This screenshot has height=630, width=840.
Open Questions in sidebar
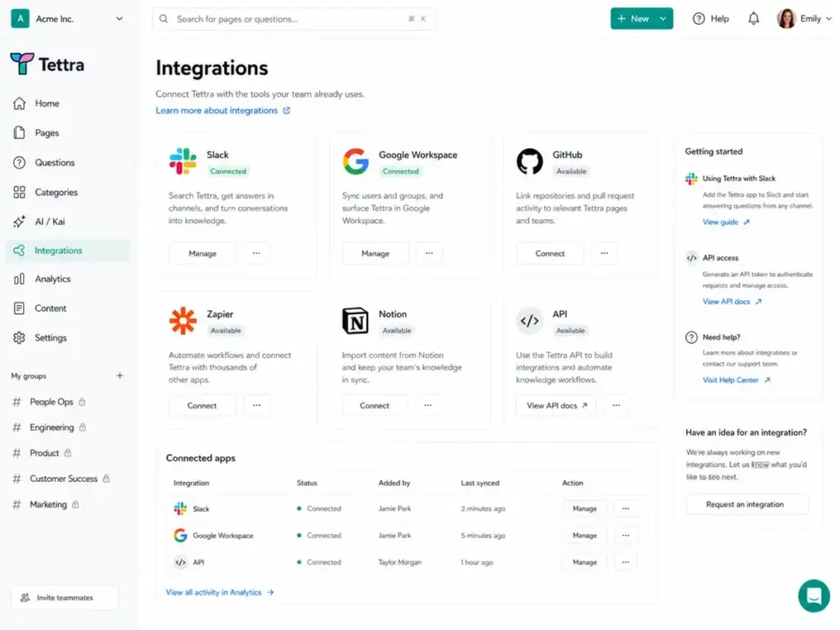point(67,162)
